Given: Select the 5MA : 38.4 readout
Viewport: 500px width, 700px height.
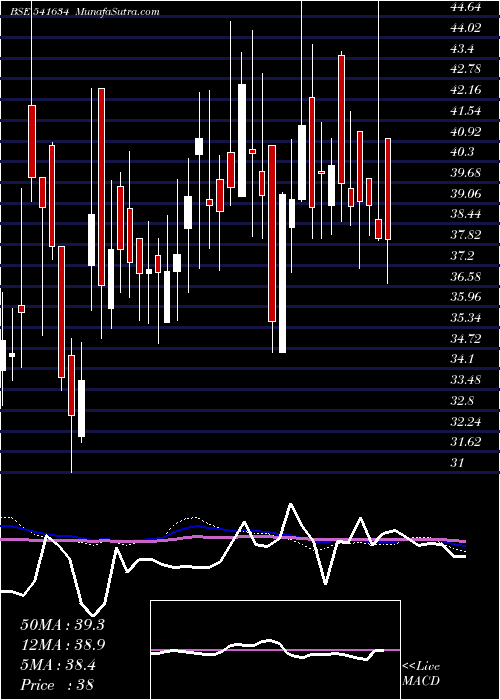Looking at the screenshot, I should pyautogui.click(x=58, y=664).
